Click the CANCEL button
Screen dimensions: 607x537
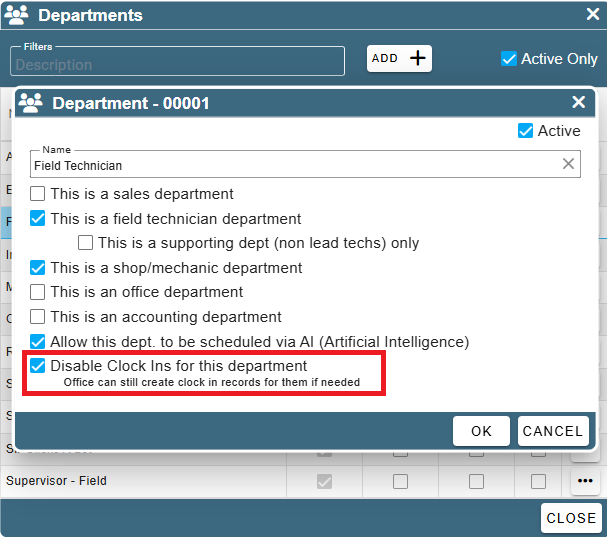[553, 431]
